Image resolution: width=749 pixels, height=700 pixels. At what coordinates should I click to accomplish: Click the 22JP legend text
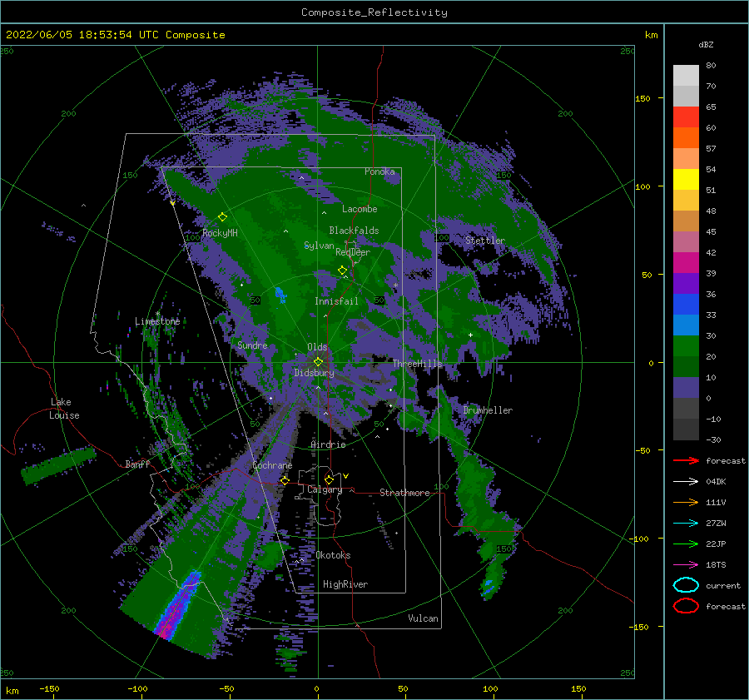pyautogui.click(x=716, y=544)
